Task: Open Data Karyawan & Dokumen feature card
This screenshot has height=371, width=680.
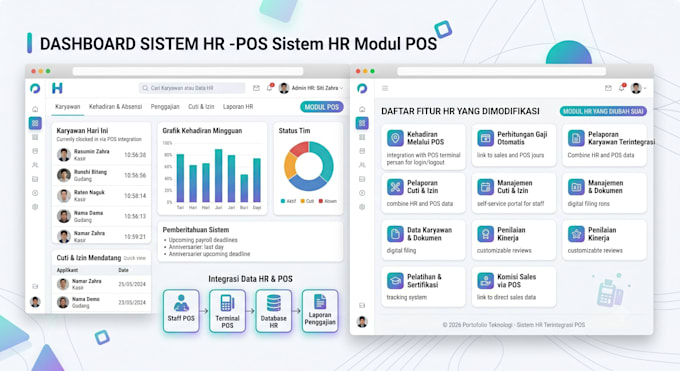Action: 424,240
